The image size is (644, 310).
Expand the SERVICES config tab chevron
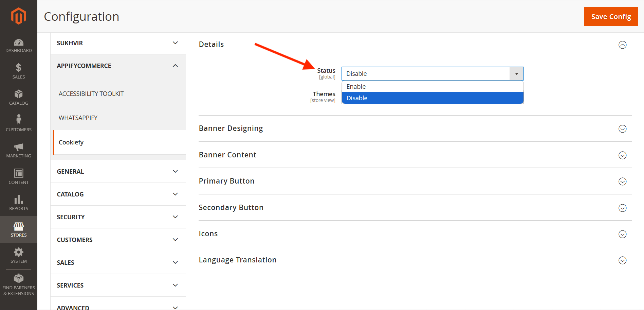coord(175,285)
